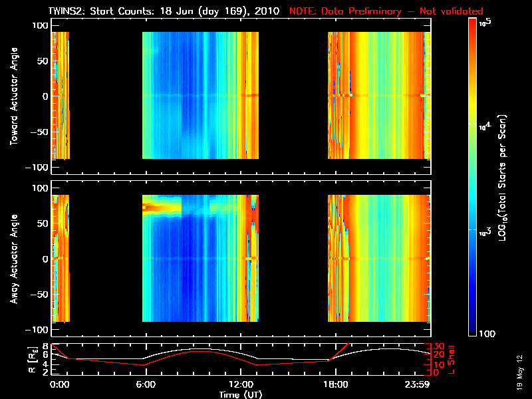Click the 10^5 label on color bar
Screen dimensions: 532x399
coord(485,23)
